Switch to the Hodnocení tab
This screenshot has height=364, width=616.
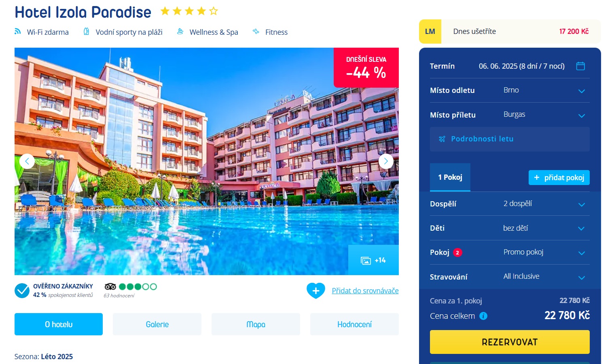(354, 324)
